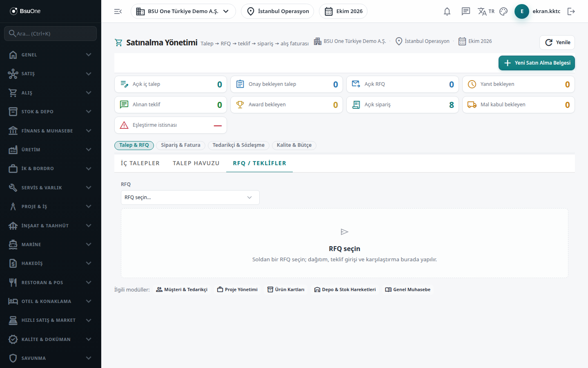Open the Genel Muhasebe related module link
This screenshot has width=588, height=368.
point(408,289)
